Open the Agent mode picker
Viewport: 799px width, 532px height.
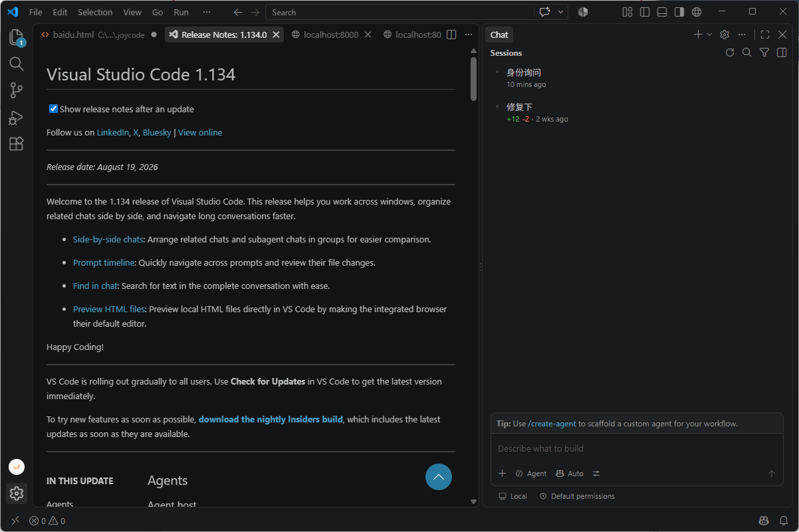531,474
